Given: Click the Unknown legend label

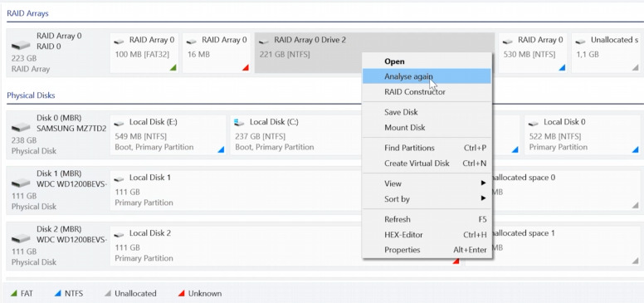Looking at the screenshot, I should [x=205, y=294].
